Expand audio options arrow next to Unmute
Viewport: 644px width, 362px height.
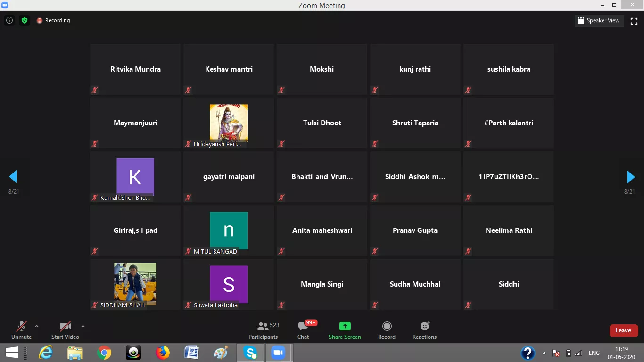click(37, 326)
